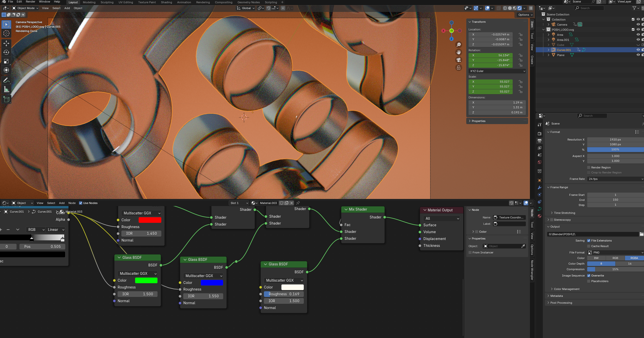Viewport: 644px width, 338px height.
Task: Hide the Plane object in the outliner
Action: point(638,55)
